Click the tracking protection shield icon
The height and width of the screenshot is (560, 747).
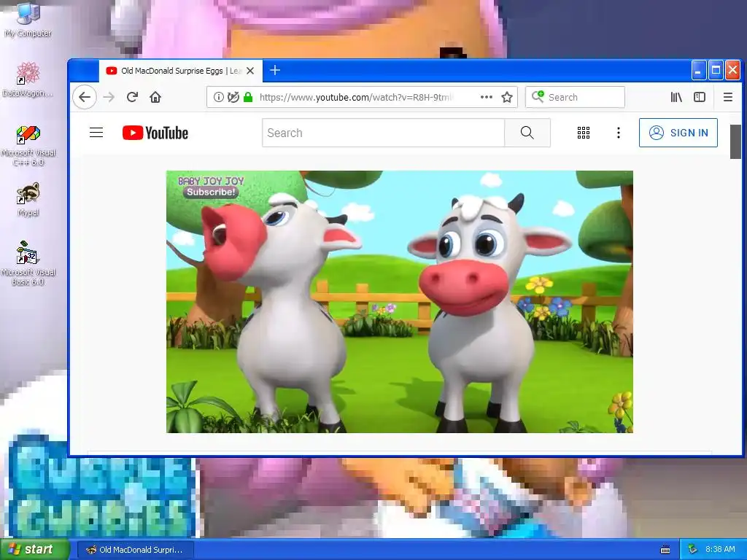[233, 97]
